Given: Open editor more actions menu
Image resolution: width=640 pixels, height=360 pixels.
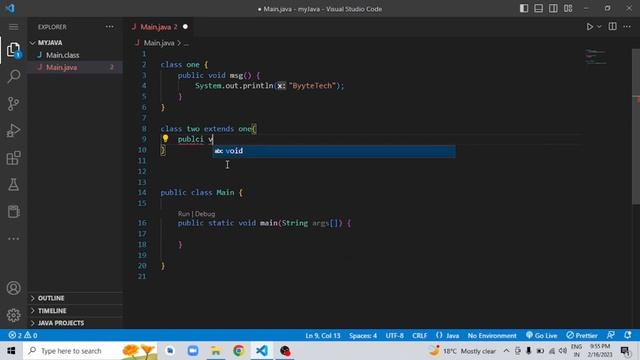Looking at the screenshot, I should pyautogui.click(x=627, y=27).
